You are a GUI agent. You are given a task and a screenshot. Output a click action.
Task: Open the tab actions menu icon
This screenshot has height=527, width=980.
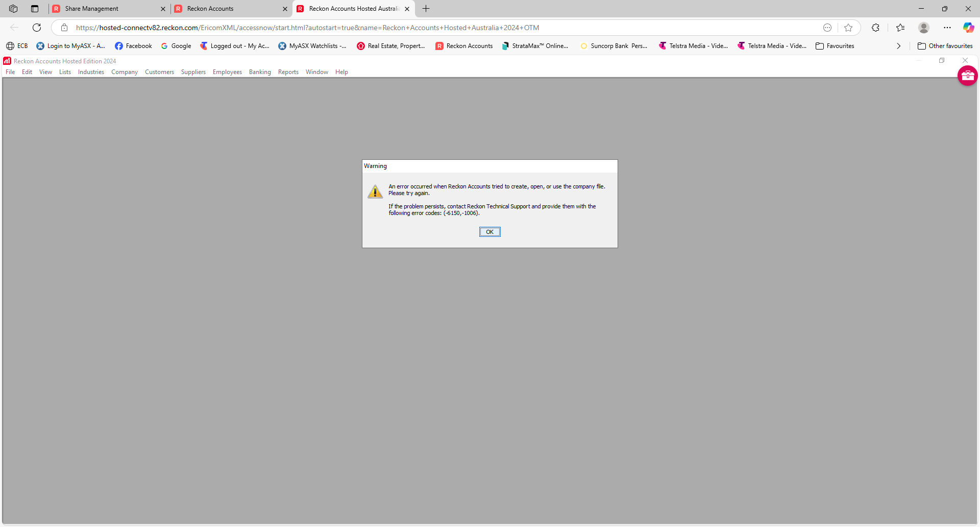(x=35, y=9)
